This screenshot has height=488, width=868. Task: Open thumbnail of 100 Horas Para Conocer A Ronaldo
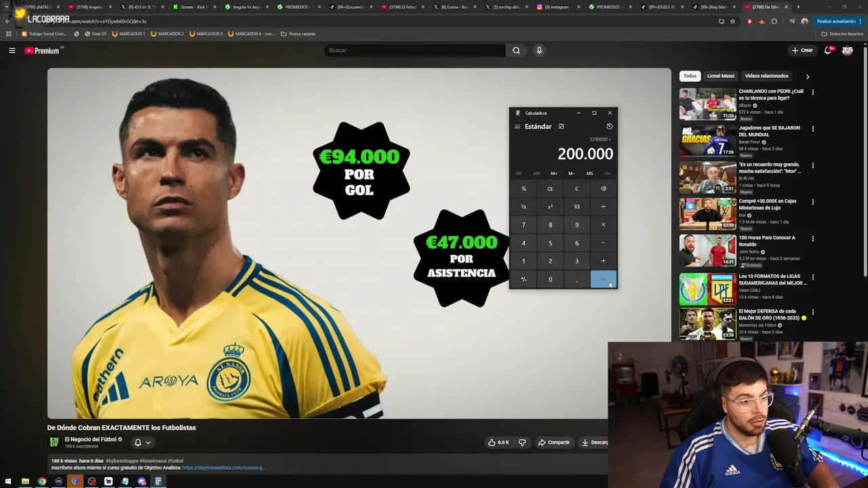(x=707, y=250)
